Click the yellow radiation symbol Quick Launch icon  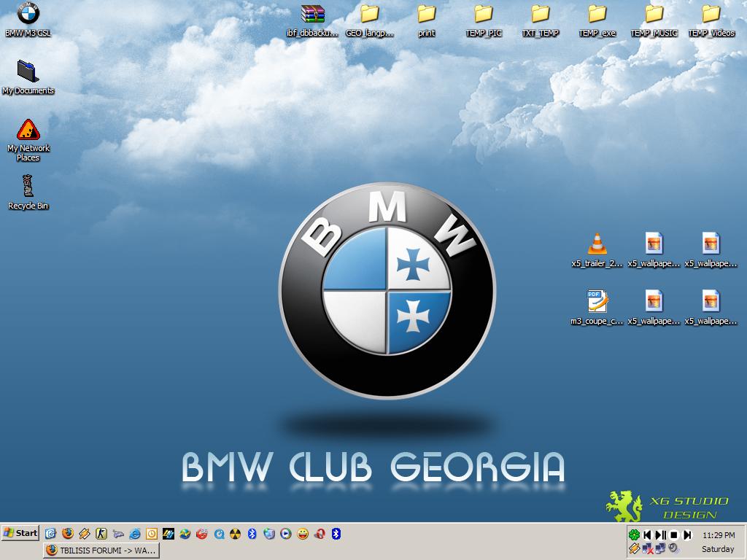click(x=236, y=534)
